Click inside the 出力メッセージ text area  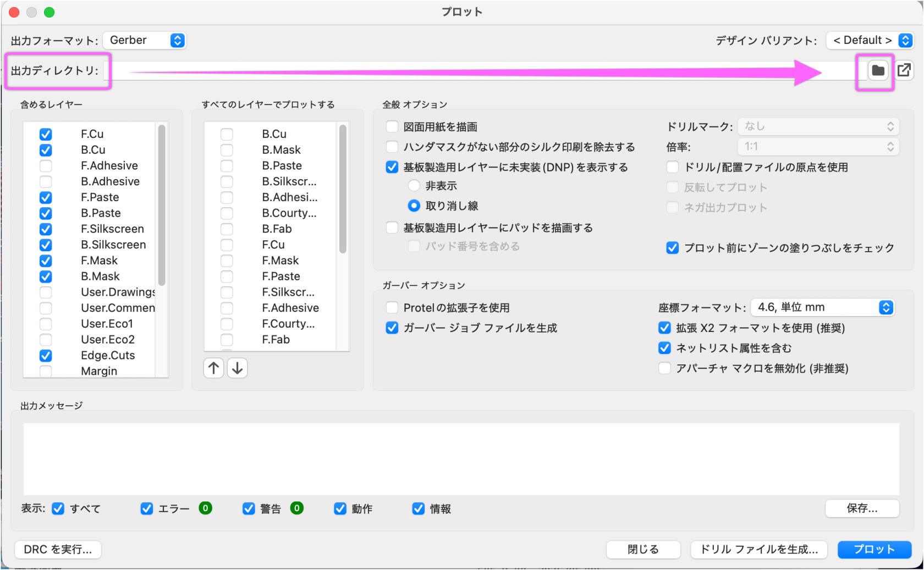pyautogui.click(x=461, y=459)
